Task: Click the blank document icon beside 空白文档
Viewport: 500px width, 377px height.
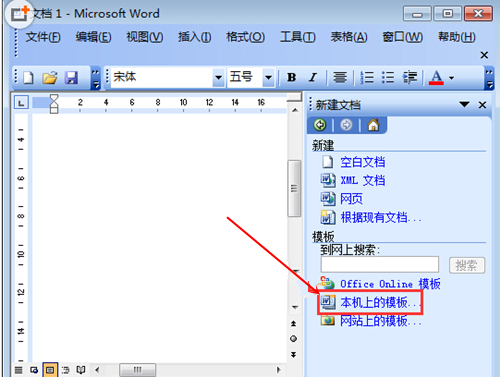Action: (x=328, y=162)
